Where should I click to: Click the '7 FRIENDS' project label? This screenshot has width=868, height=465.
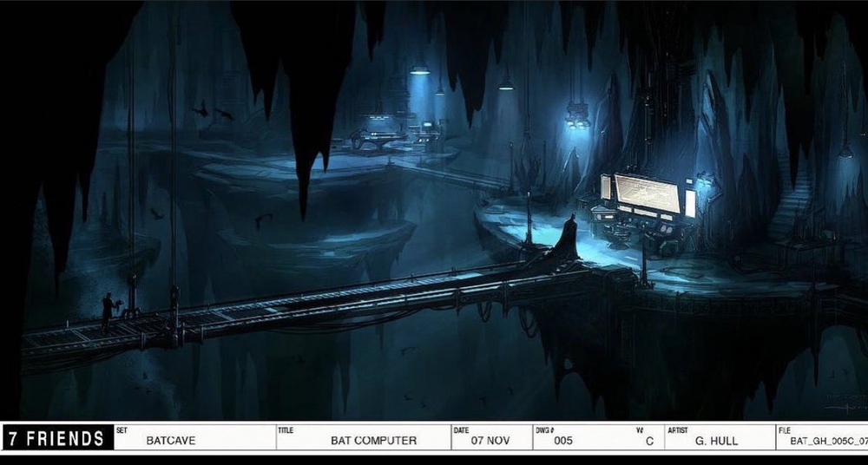(x=57, y=438)
